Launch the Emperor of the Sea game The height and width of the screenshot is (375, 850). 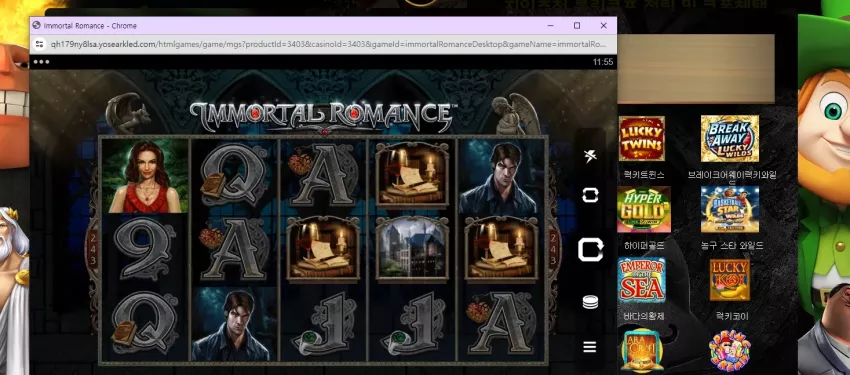click(642, 280)
